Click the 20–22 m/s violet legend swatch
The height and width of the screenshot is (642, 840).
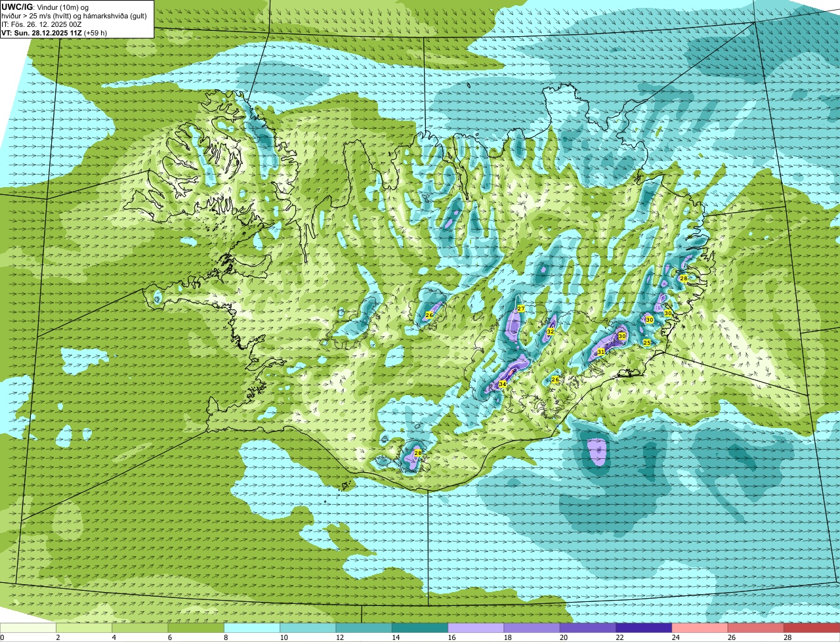tap(588, 628)
